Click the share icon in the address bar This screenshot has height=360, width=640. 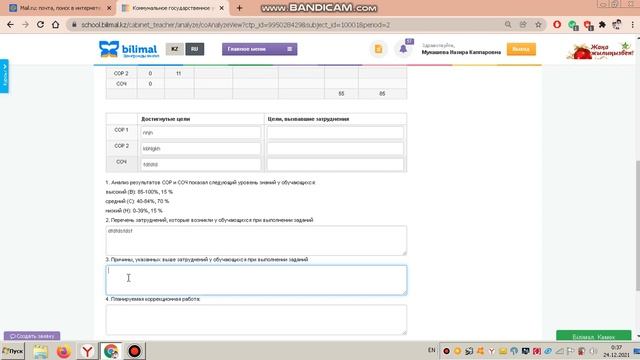pos(523,25)
